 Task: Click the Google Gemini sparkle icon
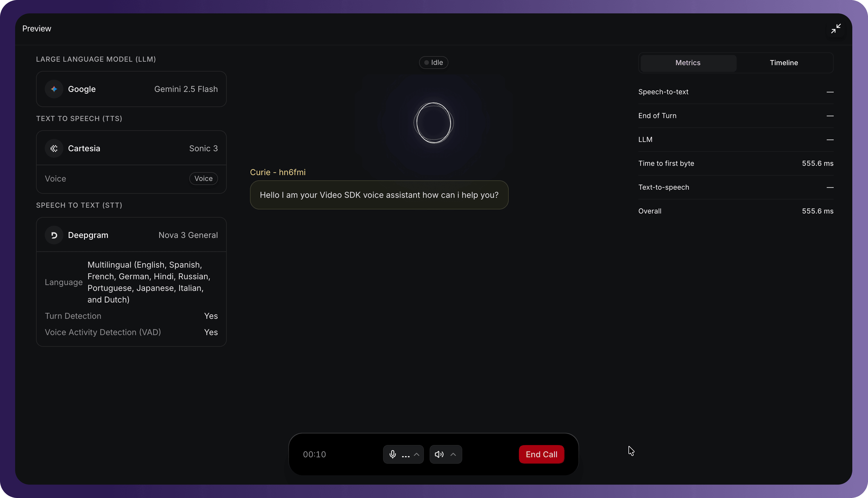click(54, 89)
